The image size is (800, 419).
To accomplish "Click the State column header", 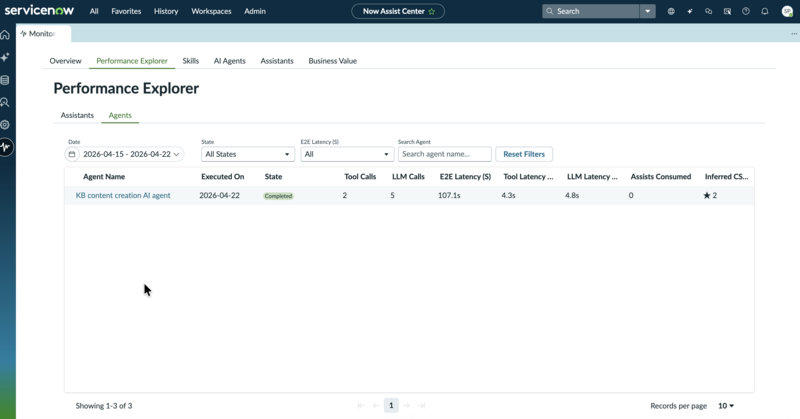I will pos(273,177).
